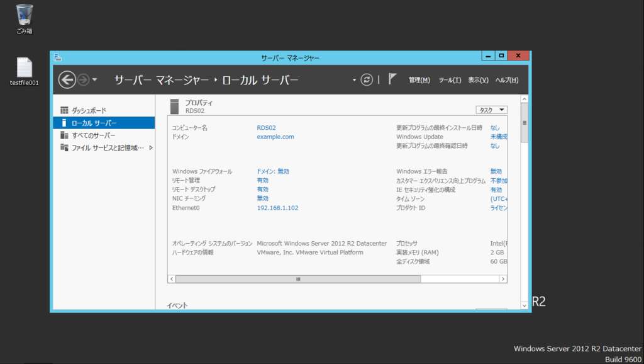Click the Microsoft Windows Server 2012 R2 Datacenter text
644x364 pixels.
tap(321, 243)
